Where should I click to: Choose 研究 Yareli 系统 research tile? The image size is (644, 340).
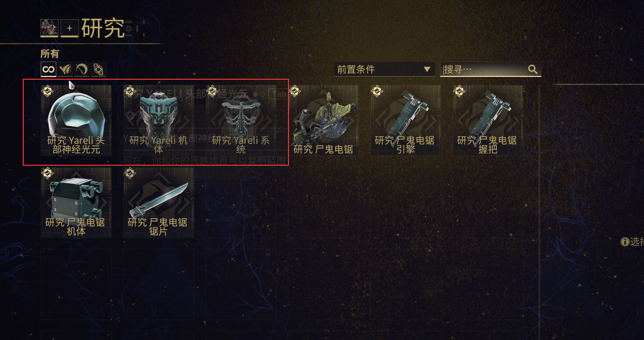point(241,120)
